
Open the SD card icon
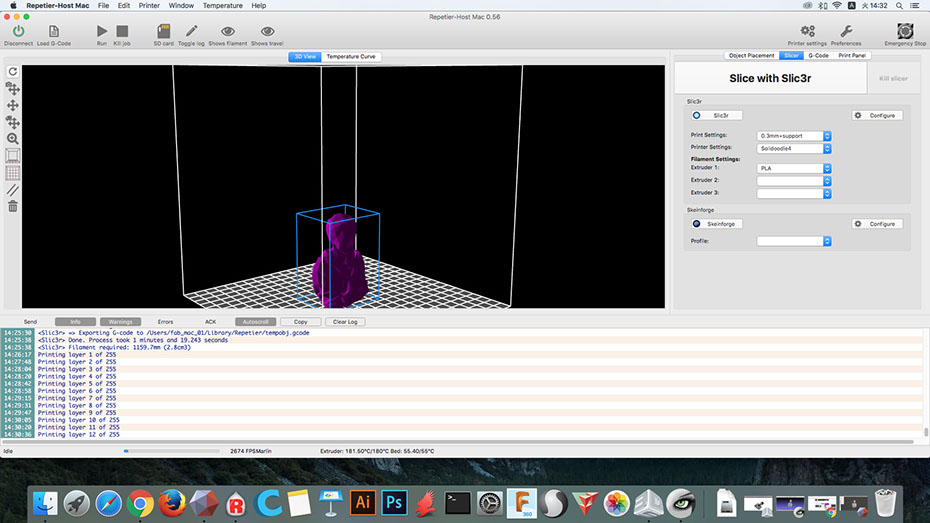point(164,31)
